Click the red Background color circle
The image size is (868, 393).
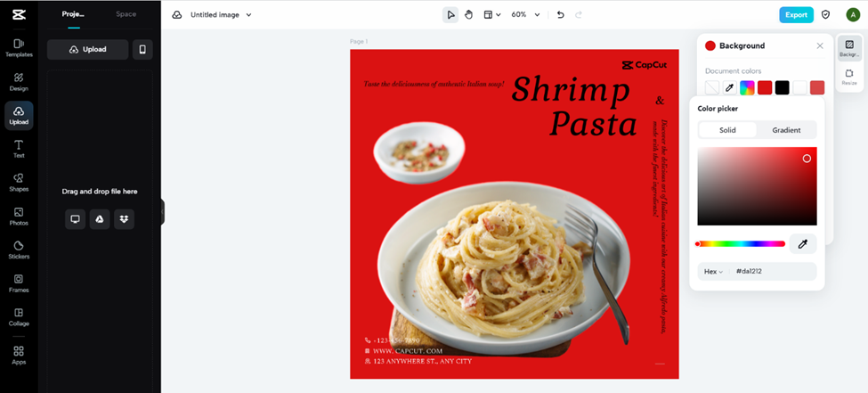click(710, 46)
